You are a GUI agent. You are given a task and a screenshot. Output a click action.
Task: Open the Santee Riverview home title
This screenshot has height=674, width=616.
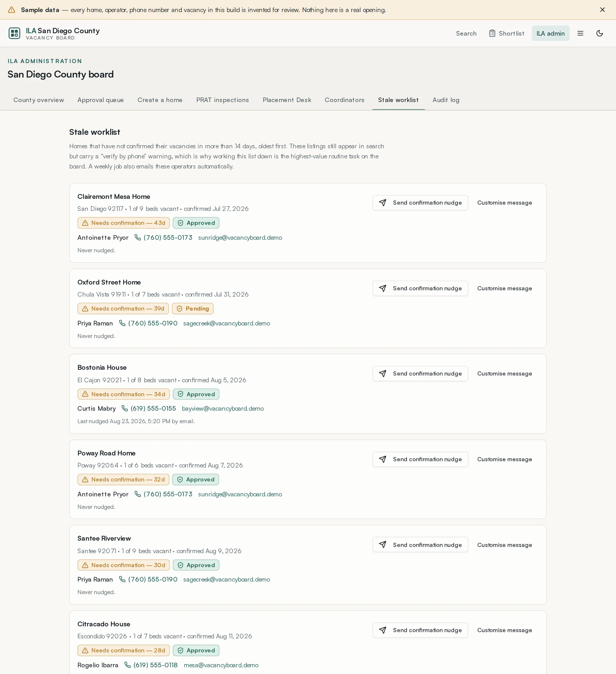pyautogui.click(x=104, y=538)
